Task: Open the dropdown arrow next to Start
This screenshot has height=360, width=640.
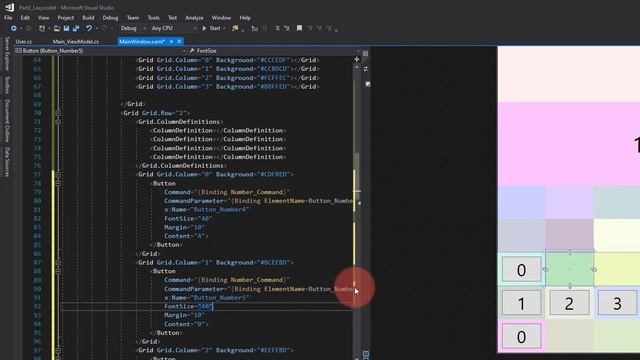Action: [224, 28]
